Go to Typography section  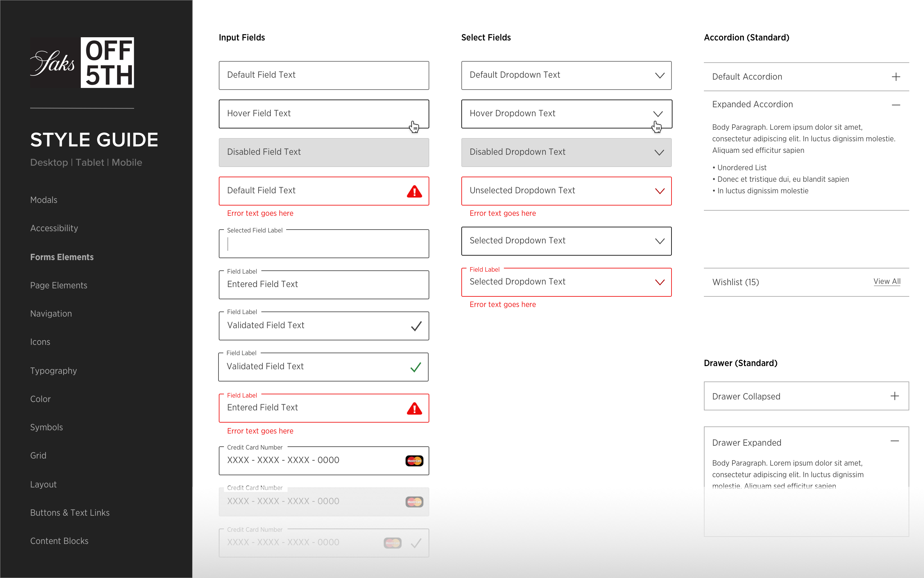[54, 371]
